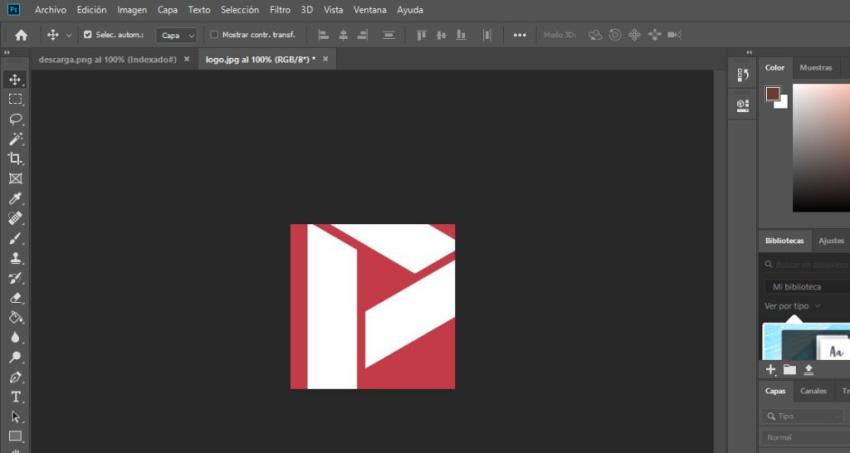Click align vertical centers icon
Image resolution: width=850 pixels, height=453 pixels.
(x=441, y=35)
